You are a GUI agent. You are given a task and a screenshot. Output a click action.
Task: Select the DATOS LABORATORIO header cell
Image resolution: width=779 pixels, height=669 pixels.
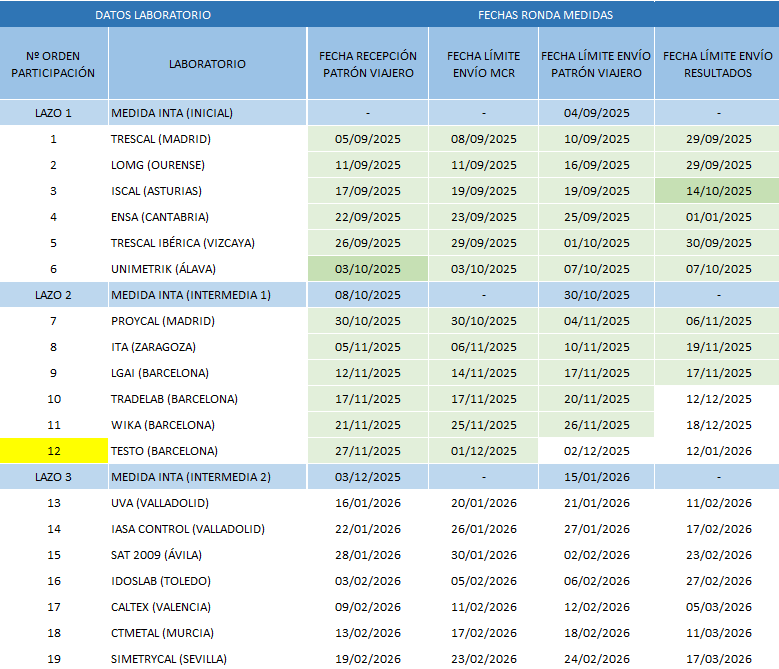153,15
